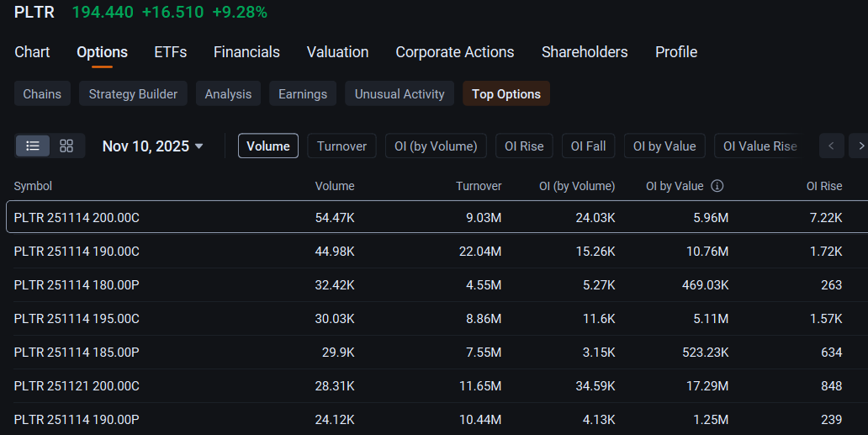Open the Unusual Activity sub-tab
Image resolution: width=868 pixels, height=435 pixels.
tap(400, 94)
